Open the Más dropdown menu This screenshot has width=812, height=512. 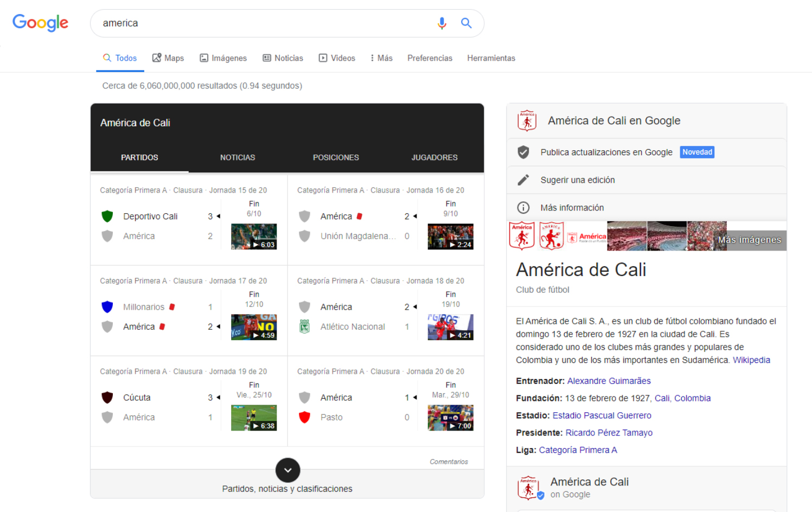click(x=382, y=58)
